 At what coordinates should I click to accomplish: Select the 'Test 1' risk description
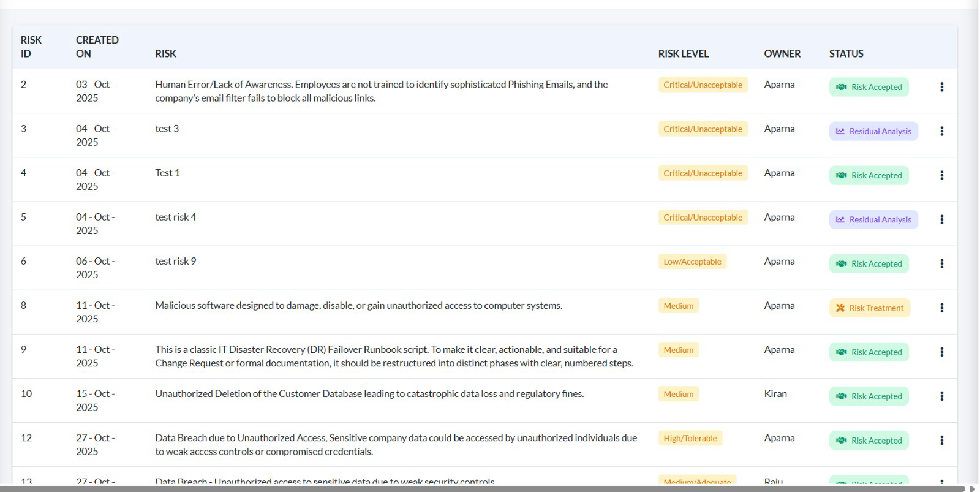(x=167, y=173)
